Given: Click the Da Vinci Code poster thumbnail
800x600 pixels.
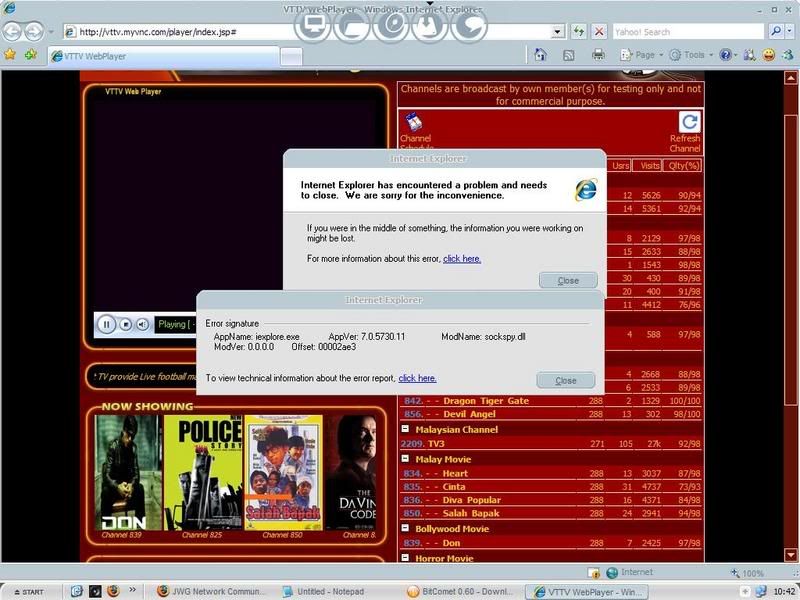Looking at the screenshot, I should click(352, 472).
